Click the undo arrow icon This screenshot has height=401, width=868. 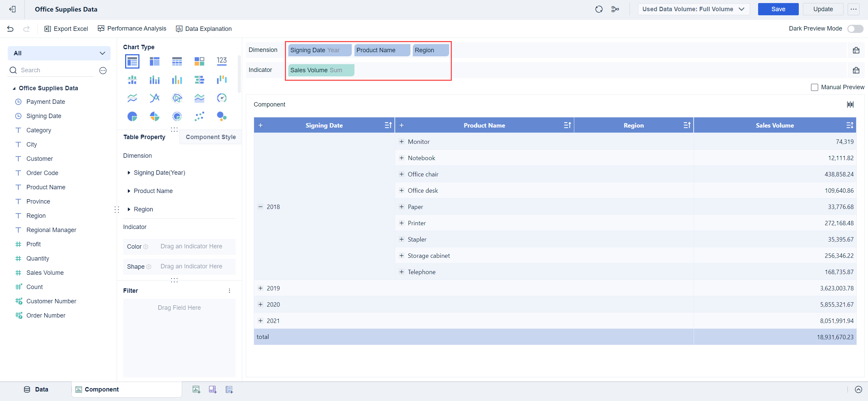[x=11, y=29]
